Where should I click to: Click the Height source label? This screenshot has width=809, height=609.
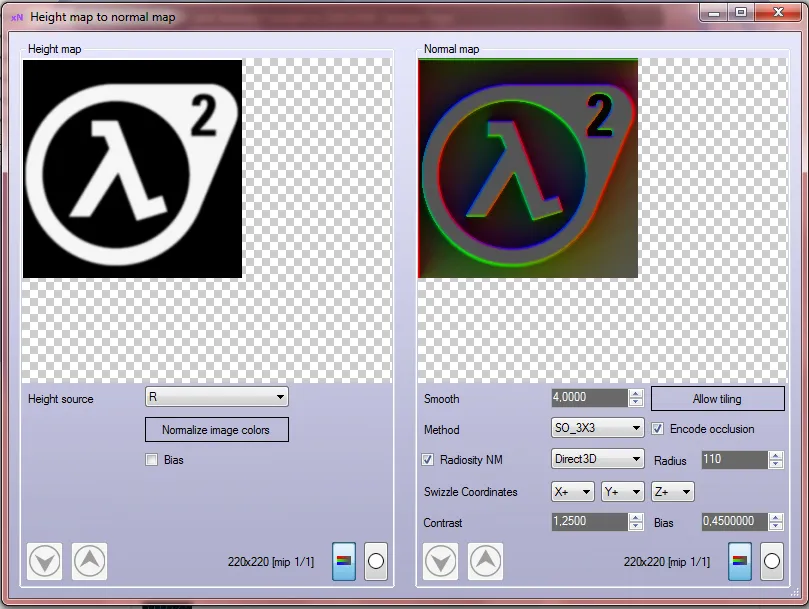[61, 399]
